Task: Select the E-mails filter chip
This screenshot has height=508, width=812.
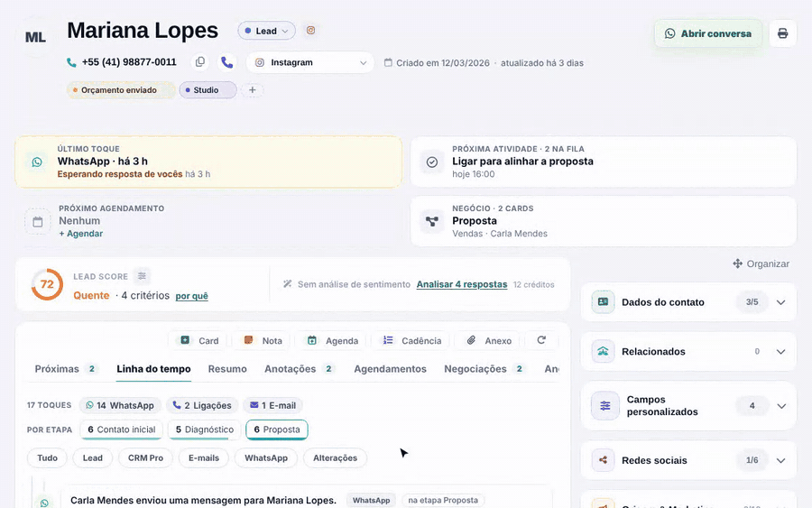Action: tap(204, 457)
